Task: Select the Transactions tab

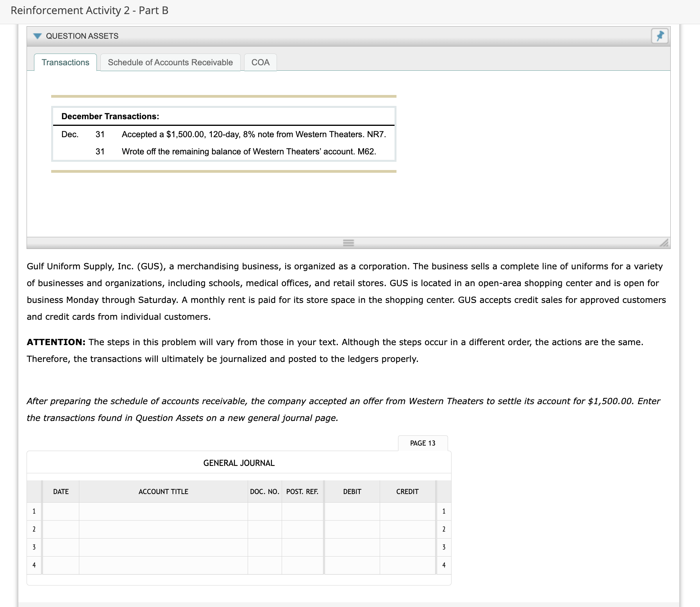Action: tap(65, 62)
